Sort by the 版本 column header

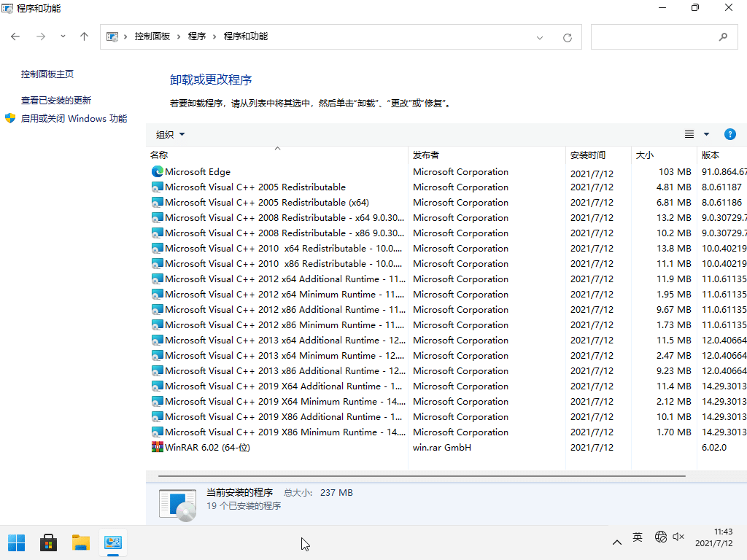point(721,155)
